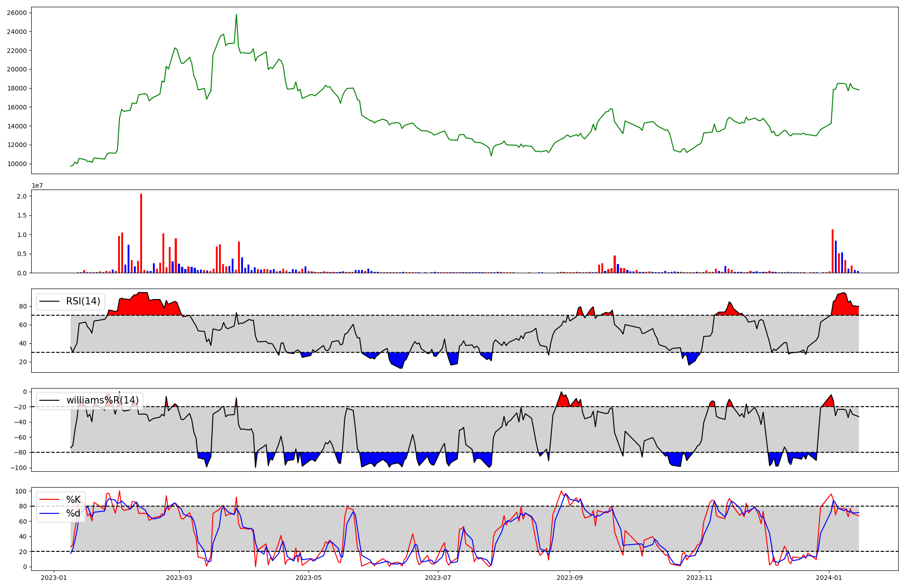Click the 10000 price axis tick label
The height and width of the screenshot is (588, 905).
(x=17, y=164)
